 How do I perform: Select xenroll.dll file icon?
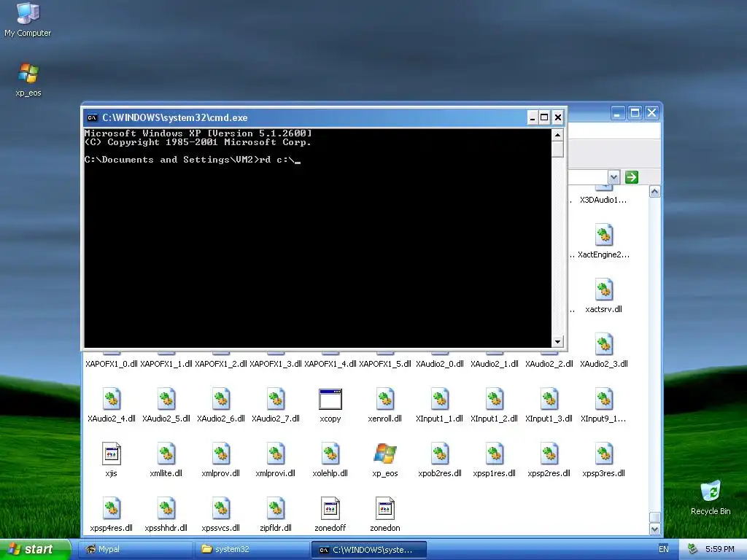[385, 399]
